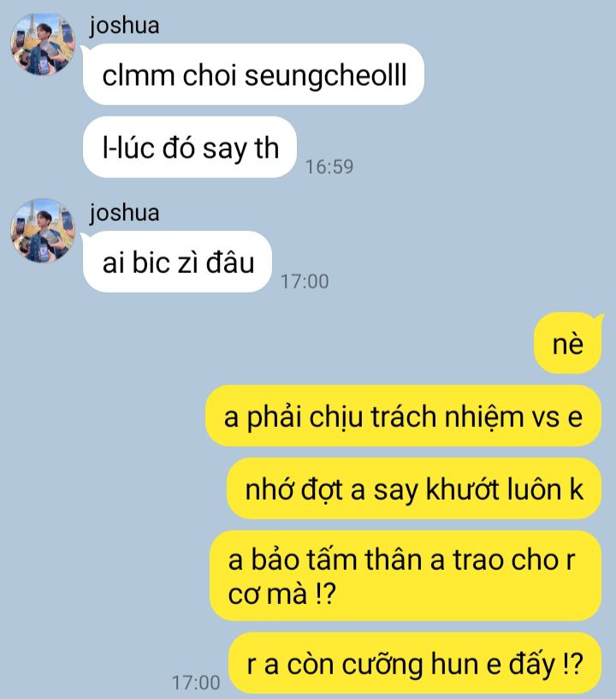Select 'nhớ đợt a say khướt luôn k' bubble

[414, 489]
